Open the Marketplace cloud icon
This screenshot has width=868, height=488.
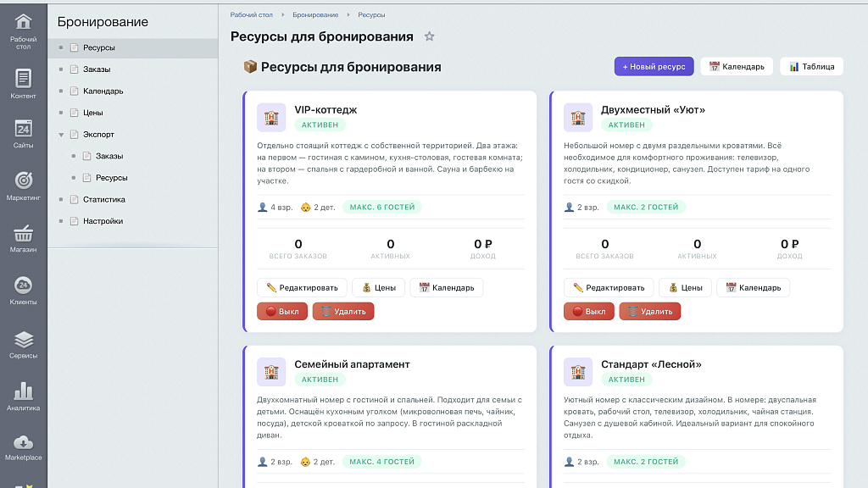(x=23, y=442)
